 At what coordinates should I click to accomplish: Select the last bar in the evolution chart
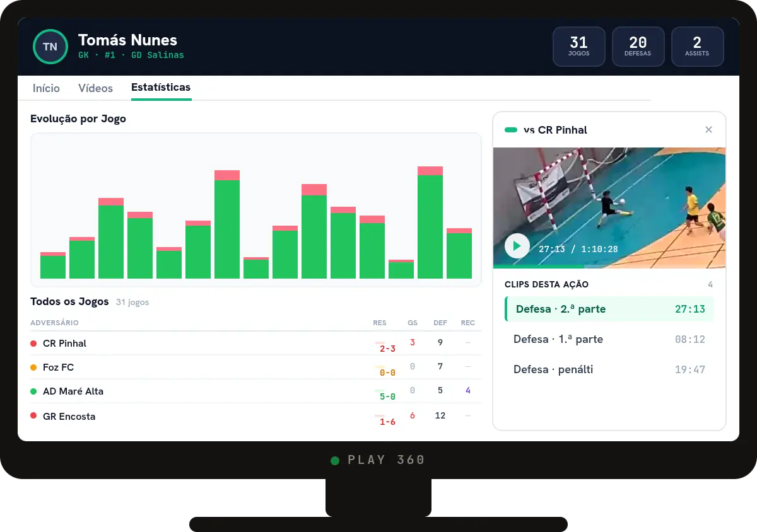point(459,253)
